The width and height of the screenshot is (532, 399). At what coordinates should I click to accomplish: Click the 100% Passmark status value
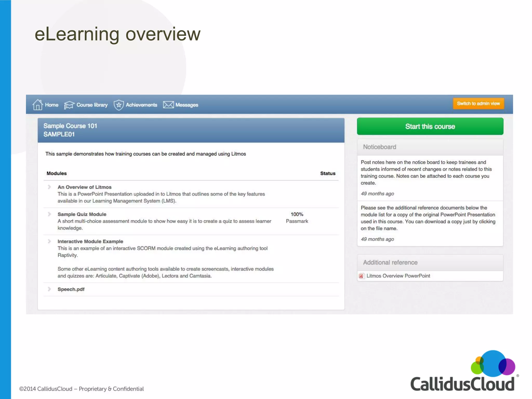coord(297,218)
